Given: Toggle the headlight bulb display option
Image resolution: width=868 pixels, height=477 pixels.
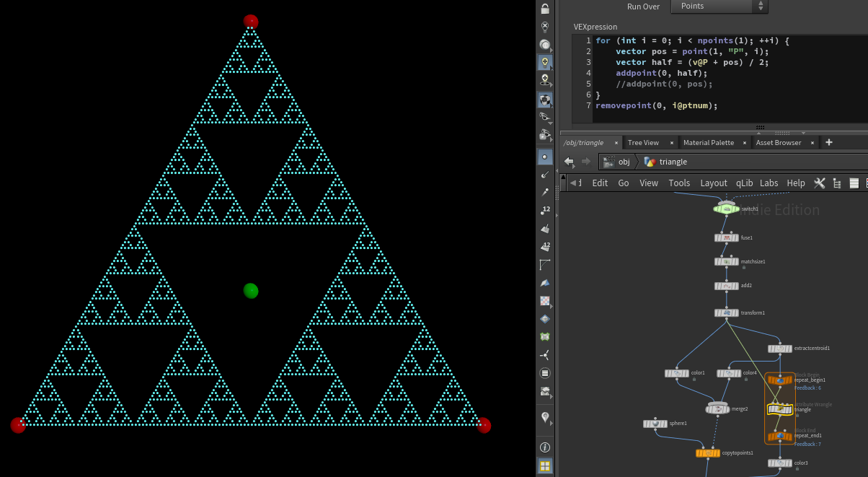Looking at the screenshot, I should coord(545,45).
